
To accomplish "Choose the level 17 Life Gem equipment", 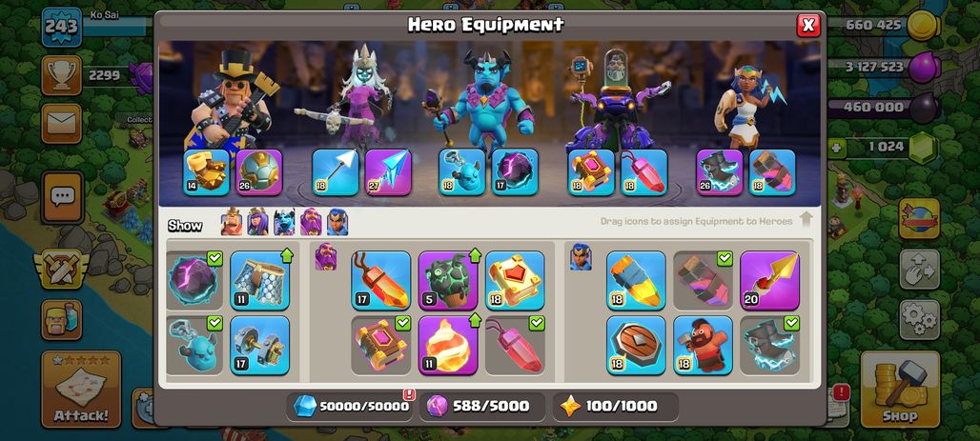I will [381, 280].
